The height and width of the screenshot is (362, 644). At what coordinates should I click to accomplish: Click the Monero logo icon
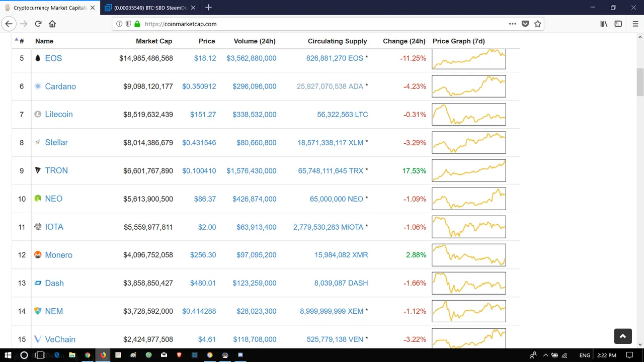point(38,255)
